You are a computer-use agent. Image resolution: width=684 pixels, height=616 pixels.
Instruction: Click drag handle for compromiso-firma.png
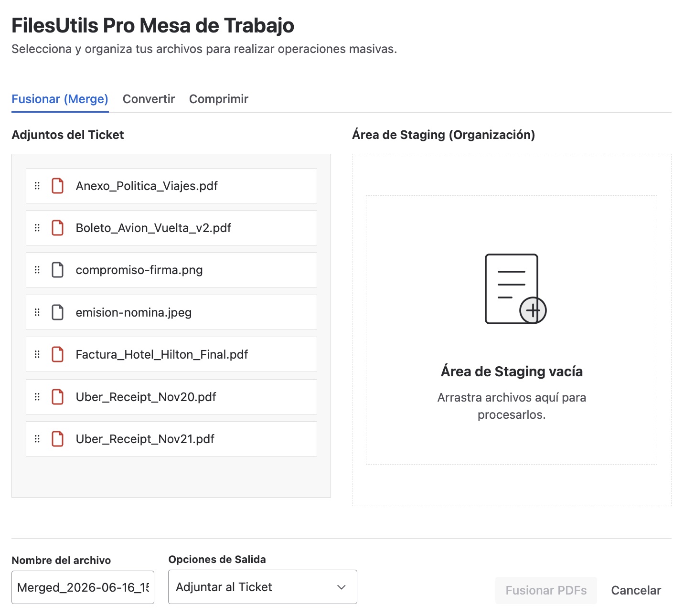tap(37, 270)
